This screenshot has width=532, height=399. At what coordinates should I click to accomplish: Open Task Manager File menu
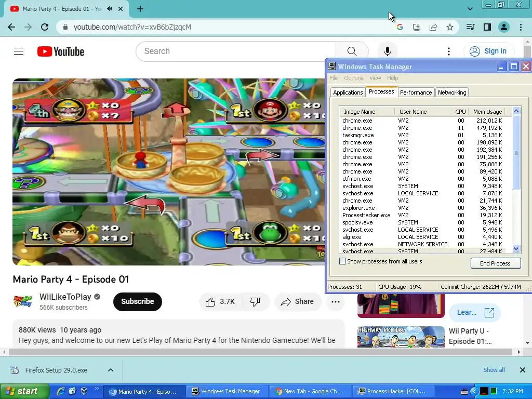click(334, 78)
